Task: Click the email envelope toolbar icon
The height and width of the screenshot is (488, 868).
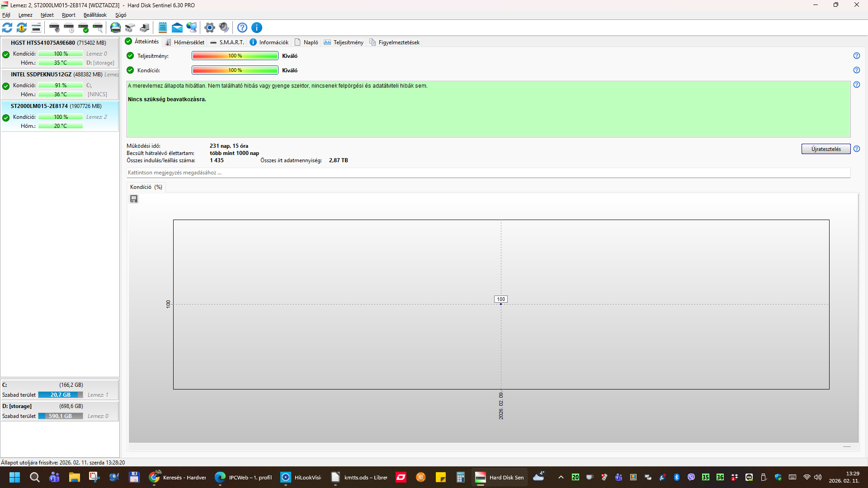Action: click(177, 28)
